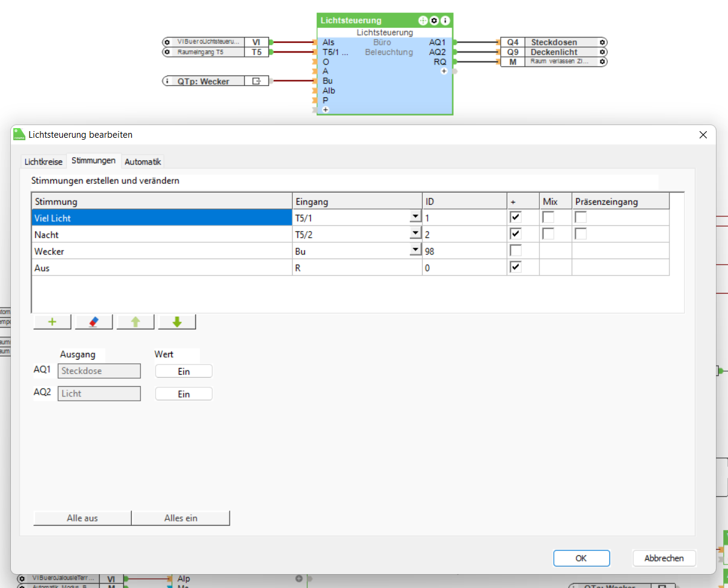Move the selected Stimmung down with the arrow
Viewport: 728px width, 588px height.
point(177,322)
